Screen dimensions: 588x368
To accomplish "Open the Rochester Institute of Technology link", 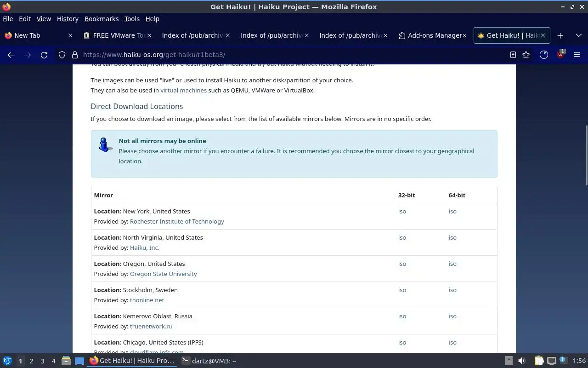I will click(x=177, y=222).
